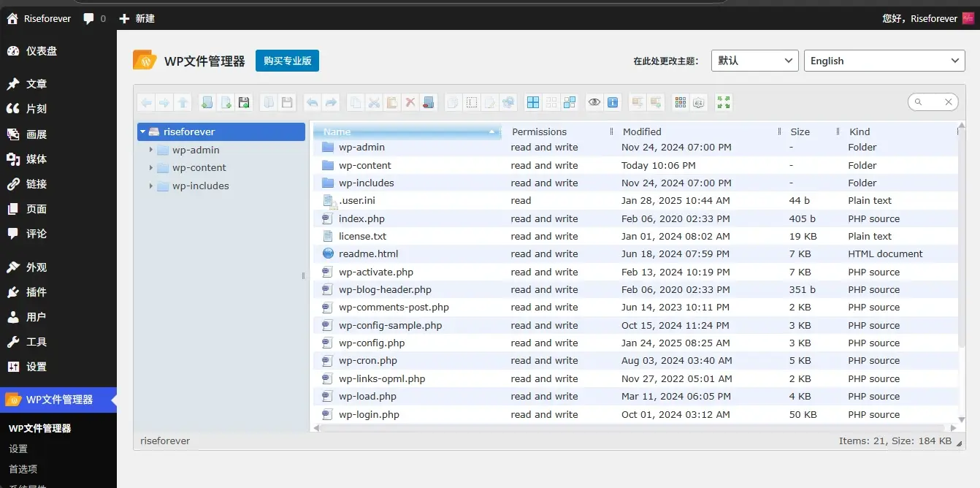Select the license.txt file row
Screen dimensions: 980x488
(x=635, y=236)
